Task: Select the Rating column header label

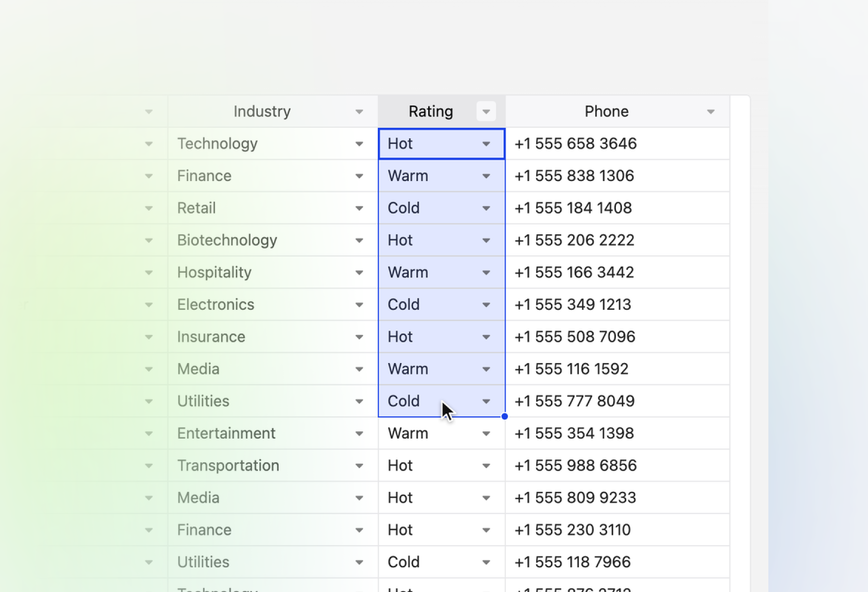Action: tap(431, 111)
